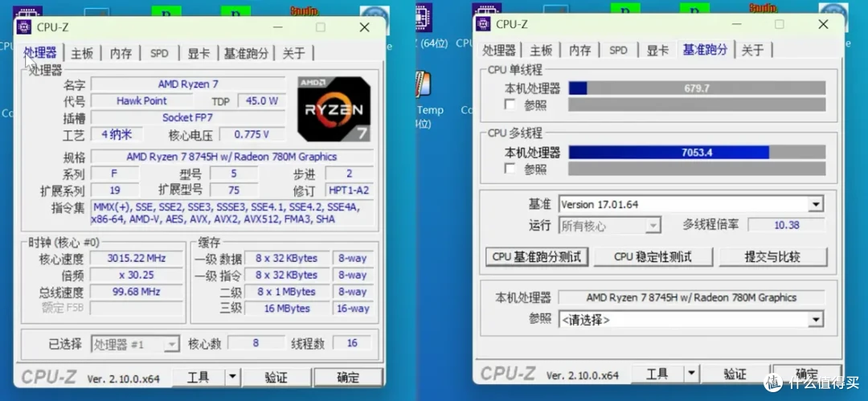Click the AMD Ryzen 7 logo image

coord(334,109)
